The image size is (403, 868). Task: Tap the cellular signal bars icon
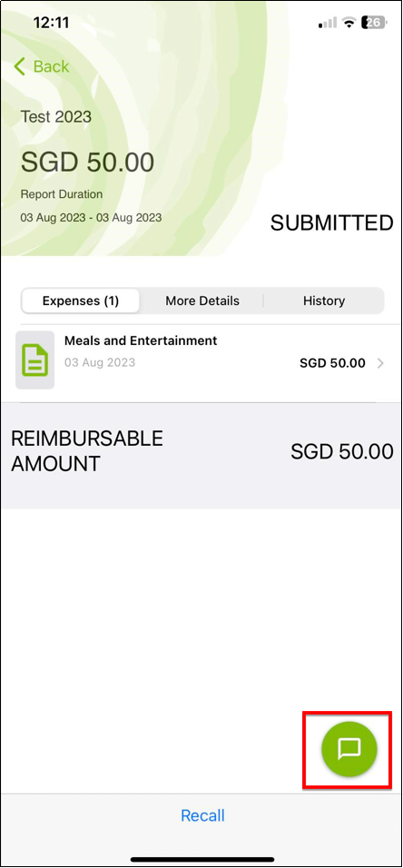(328, 23)
